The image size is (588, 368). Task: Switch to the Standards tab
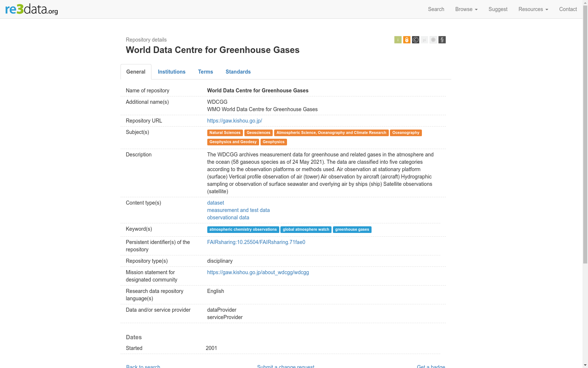pos(238,72)
